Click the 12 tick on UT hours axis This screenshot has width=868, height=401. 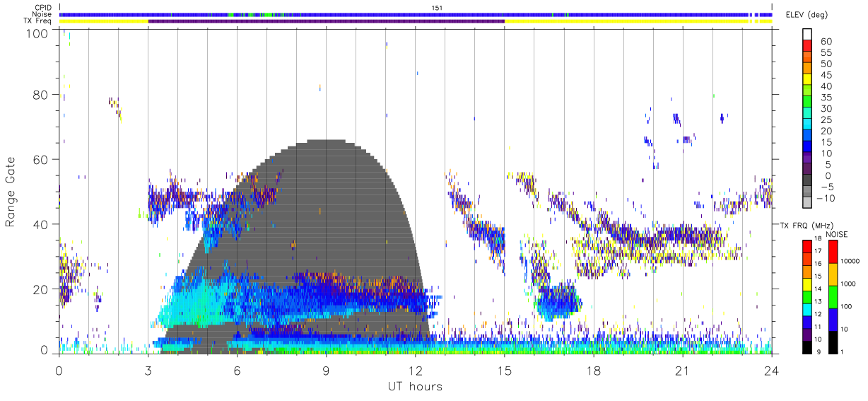click(x=416, y=370)
